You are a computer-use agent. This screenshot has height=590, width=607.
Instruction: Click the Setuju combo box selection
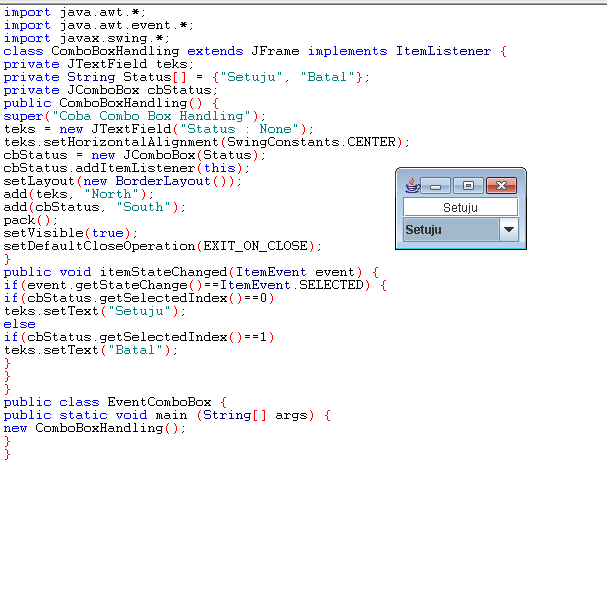coord(451,230)
